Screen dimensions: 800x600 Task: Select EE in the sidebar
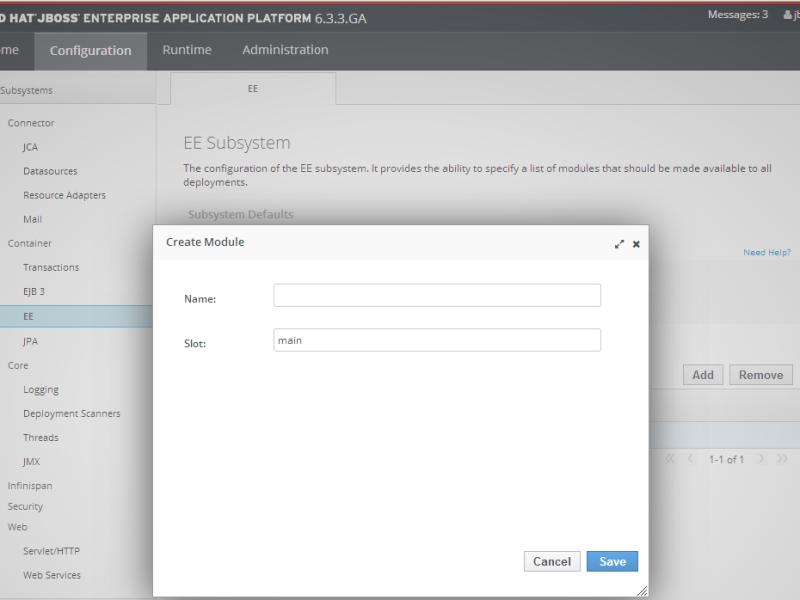pyautogui.click(x=76, y=316)
